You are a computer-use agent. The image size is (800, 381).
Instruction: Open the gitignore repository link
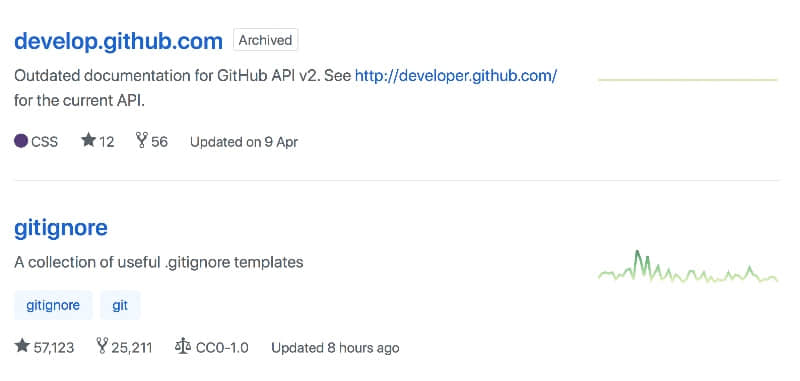click(x=61, y=228)
